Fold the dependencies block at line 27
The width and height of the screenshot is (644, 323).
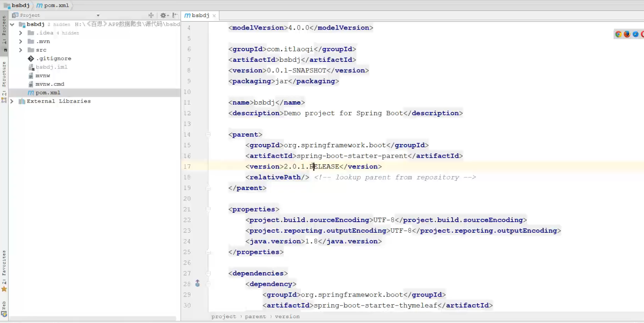208,273
